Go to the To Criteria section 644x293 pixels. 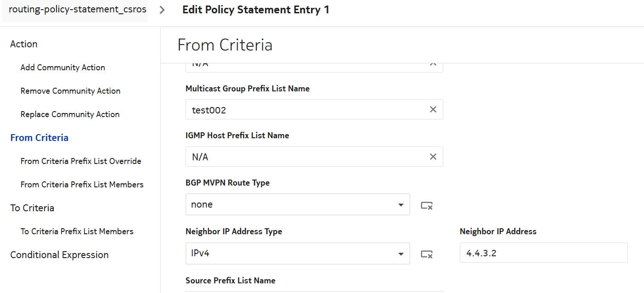coord(32,208)
